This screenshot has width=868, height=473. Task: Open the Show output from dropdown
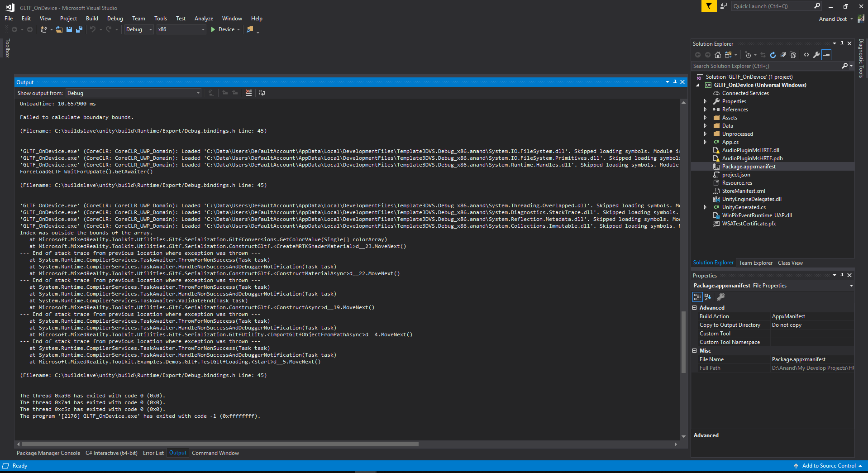(198, 93)
